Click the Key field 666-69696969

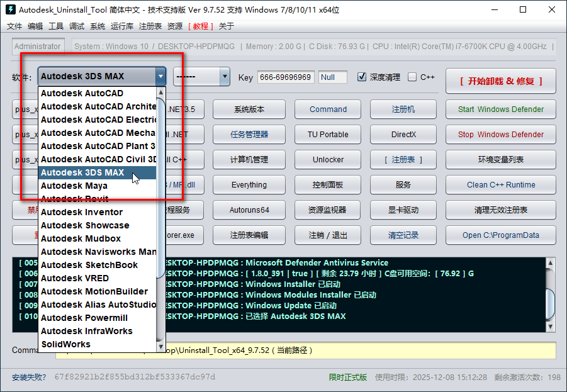(286, 77)
